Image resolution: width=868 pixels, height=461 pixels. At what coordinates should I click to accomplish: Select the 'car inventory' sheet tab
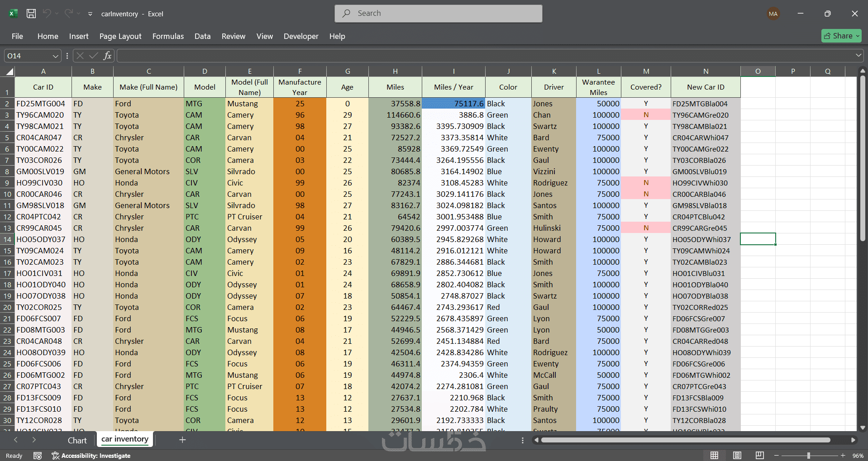click(x=125, y=439)
